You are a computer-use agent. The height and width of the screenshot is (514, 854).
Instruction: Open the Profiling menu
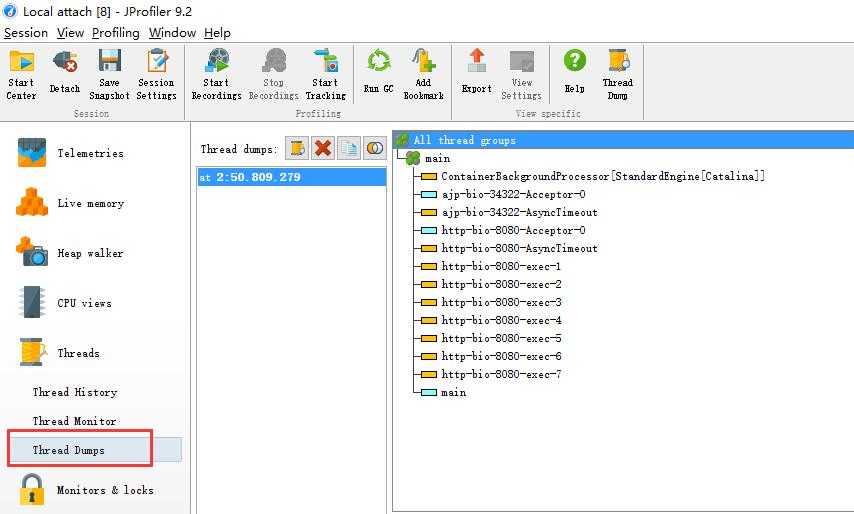[115, 33]
